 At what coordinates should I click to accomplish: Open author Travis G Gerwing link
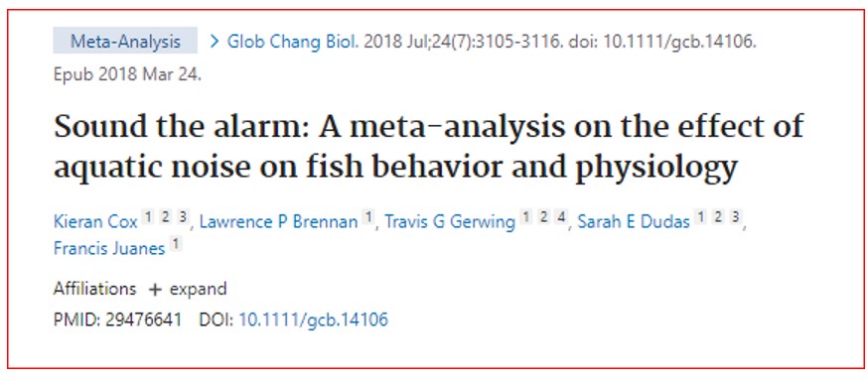(450, 221)
